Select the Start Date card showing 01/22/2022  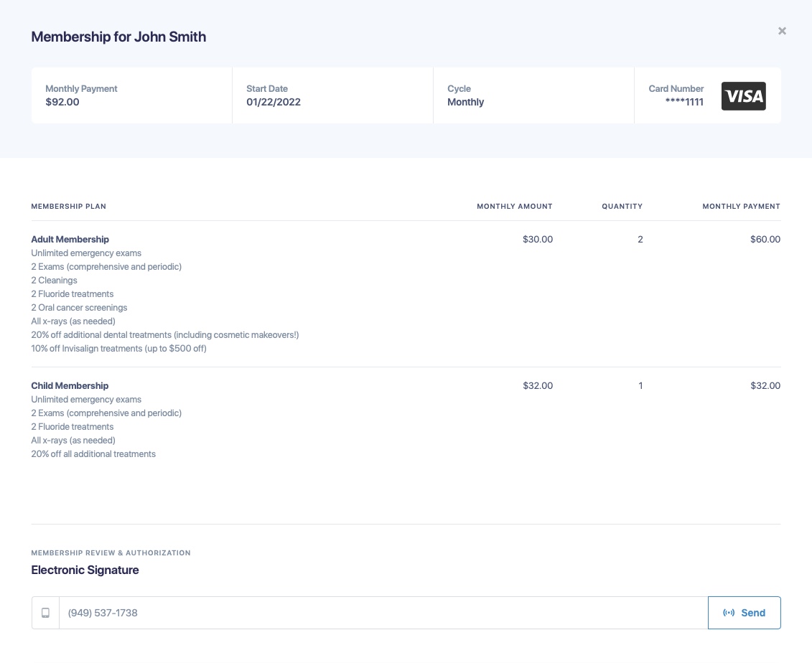coord(332,95)
